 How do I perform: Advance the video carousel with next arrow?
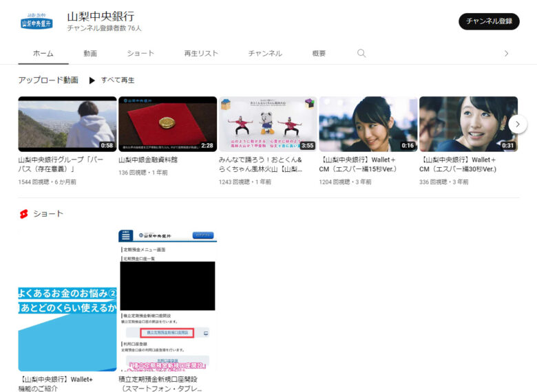pos(518,124)
